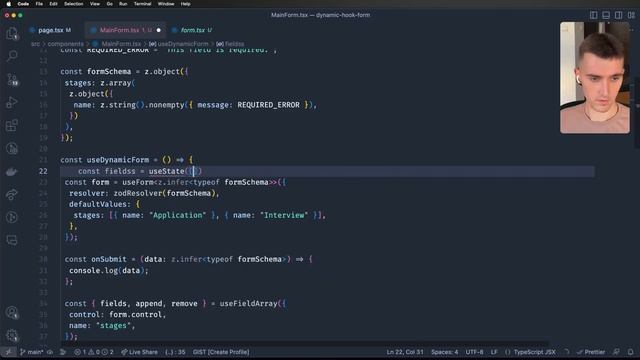The height and width of the screenshot is (360, 640).
Task: Open the Selection menu
Action: point(73,4)
